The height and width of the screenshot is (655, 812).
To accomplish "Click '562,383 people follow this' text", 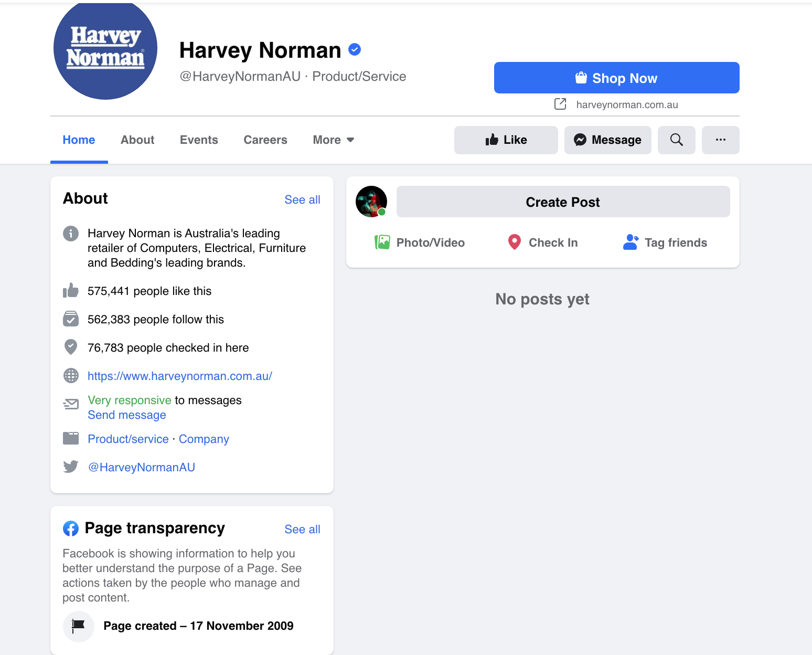I will point(156,319).
